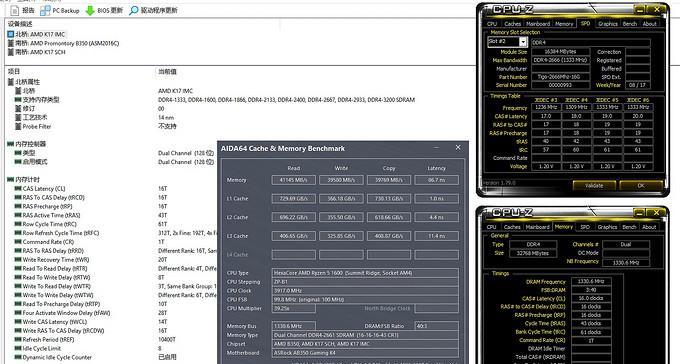The height and width of the screenshot is (364, 680).
Task: Minimize the AIDA64 Cache & Memory Benchmark window
Action: [436, 148]
